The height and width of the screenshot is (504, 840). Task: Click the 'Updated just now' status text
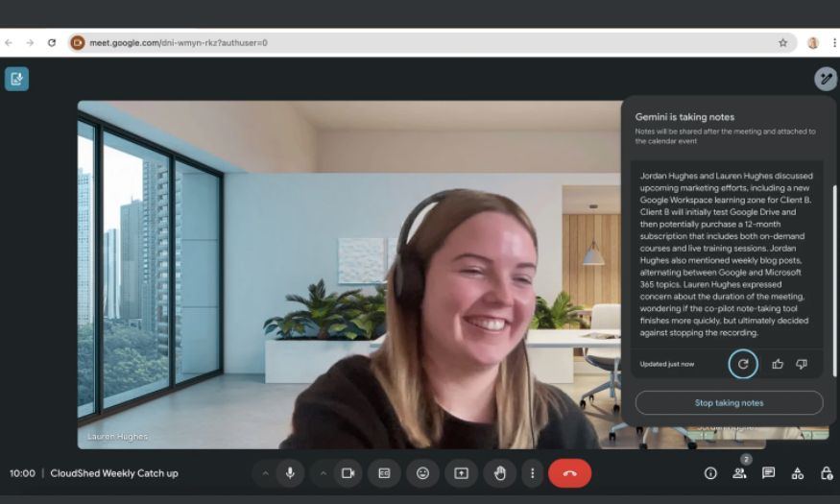[667, 364]
